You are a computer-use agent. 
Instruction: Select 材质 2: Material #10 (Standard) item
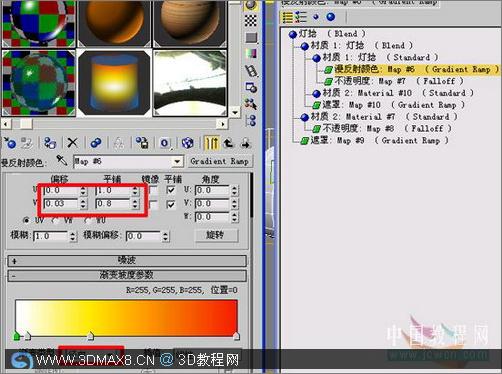393,93
